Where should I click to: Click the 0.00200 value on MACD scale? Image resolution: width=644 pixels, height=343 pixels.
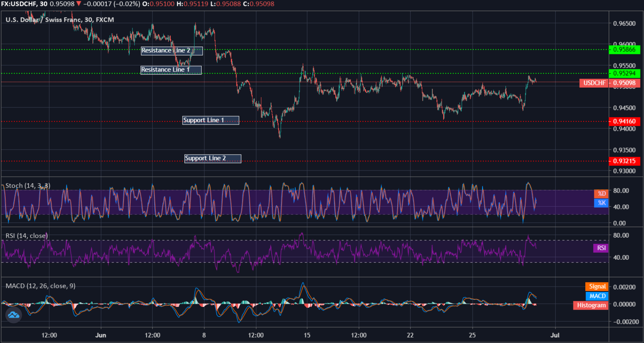[624, 287]
